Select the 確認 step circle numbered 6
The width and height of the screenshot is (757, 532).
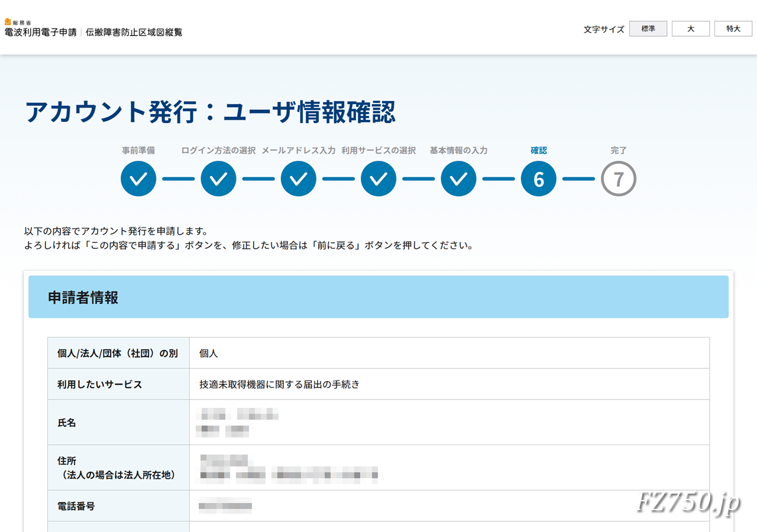tap(538, 179)
